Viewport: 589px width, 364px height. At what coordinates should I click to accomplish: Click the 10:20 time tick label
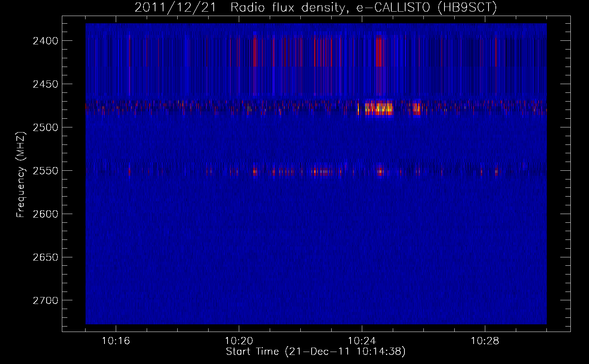[x=239, y=341]
